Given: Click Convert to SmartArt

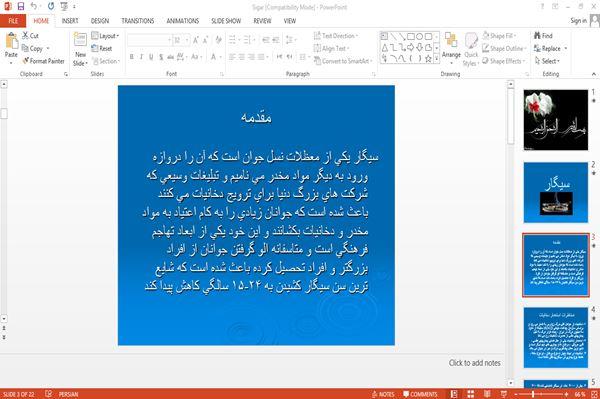Looking at the screenshot, I should [x=343, y=61].
